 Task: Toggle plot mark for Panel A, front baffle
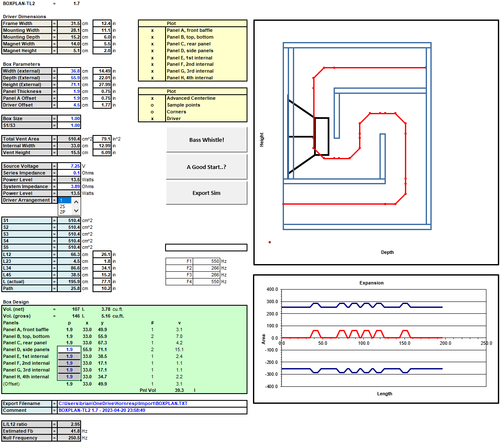pos(152,30)
